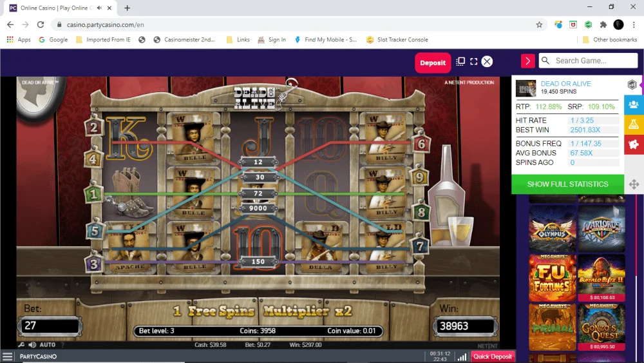Screen dimensions: 644x363
Task: Open Google bookmark
Action: [x=53, y=39]
